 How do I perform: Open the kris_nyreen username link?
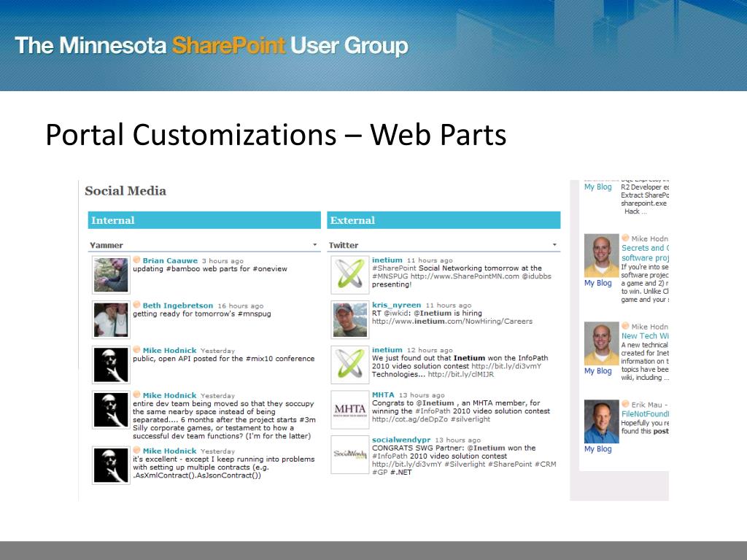396,305
